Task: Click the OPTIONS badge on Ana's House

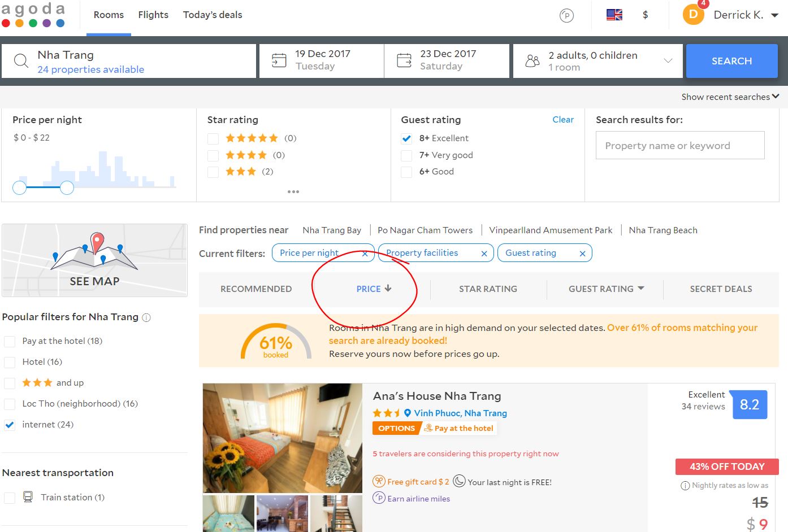Action: tap(396, 428)
